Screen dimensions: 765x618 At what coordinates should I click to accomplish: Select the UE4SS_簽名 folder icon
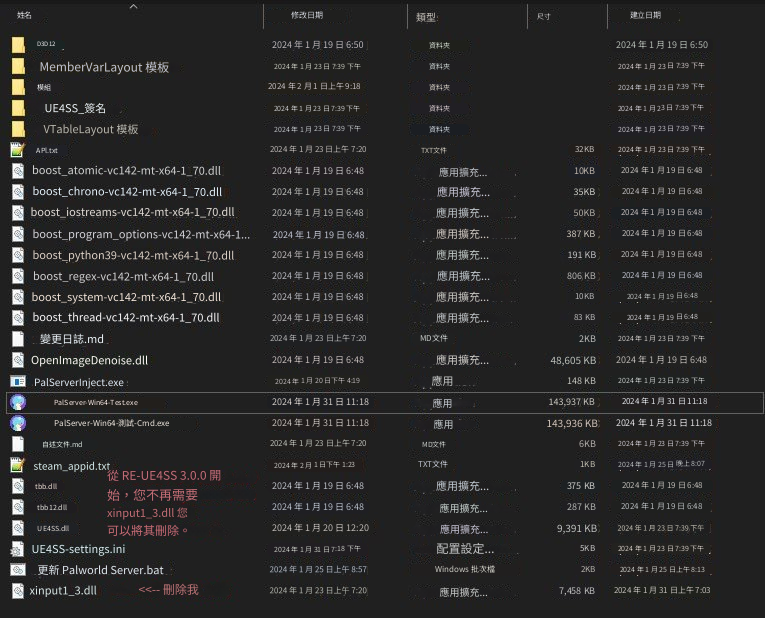18,108
